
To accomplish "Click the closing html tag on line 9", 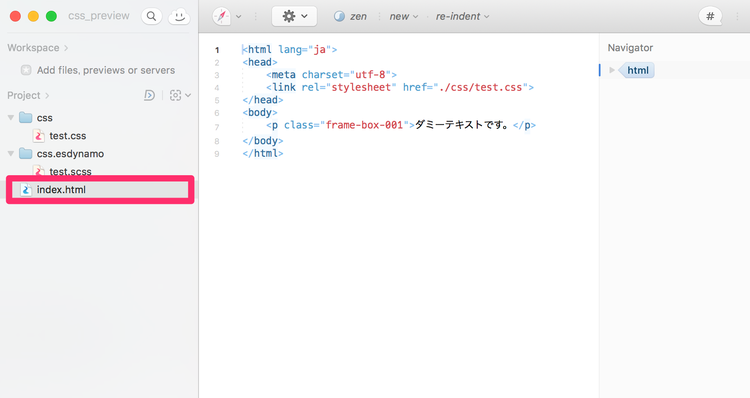I will [263, 154].
